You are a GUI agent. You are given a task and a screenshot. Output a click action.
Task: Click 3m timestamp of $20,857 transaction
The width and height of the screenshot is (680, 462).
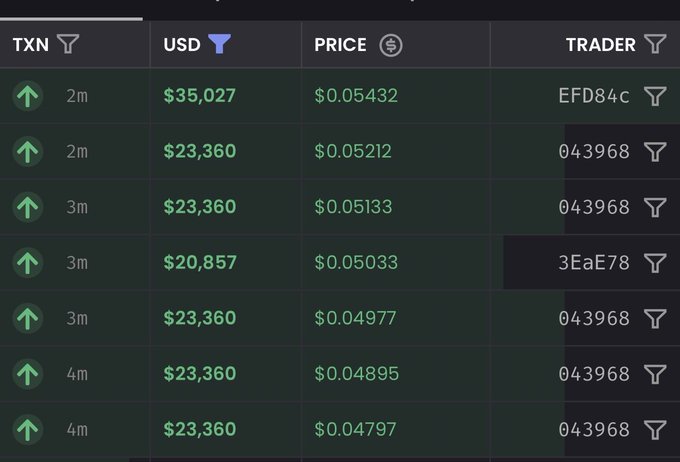(x=77, y=262)
